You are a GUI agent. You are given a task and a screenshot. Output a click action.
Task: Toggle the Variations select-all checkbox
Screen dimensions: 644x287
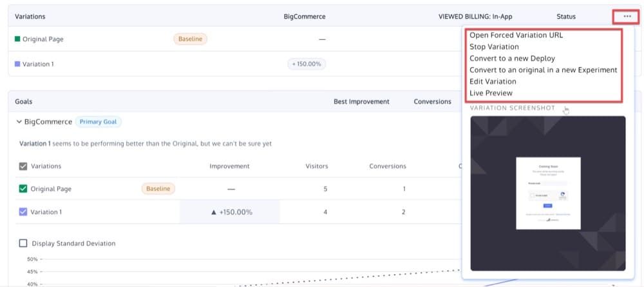point(23,166)
